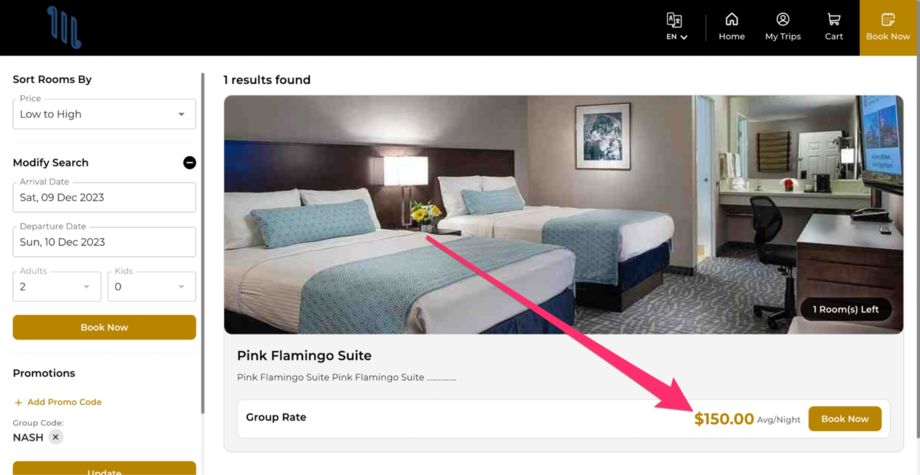Click the Pink Flamingo Suite room photo
This screenshot has width=920, height=475.
[x=563, y=215]
